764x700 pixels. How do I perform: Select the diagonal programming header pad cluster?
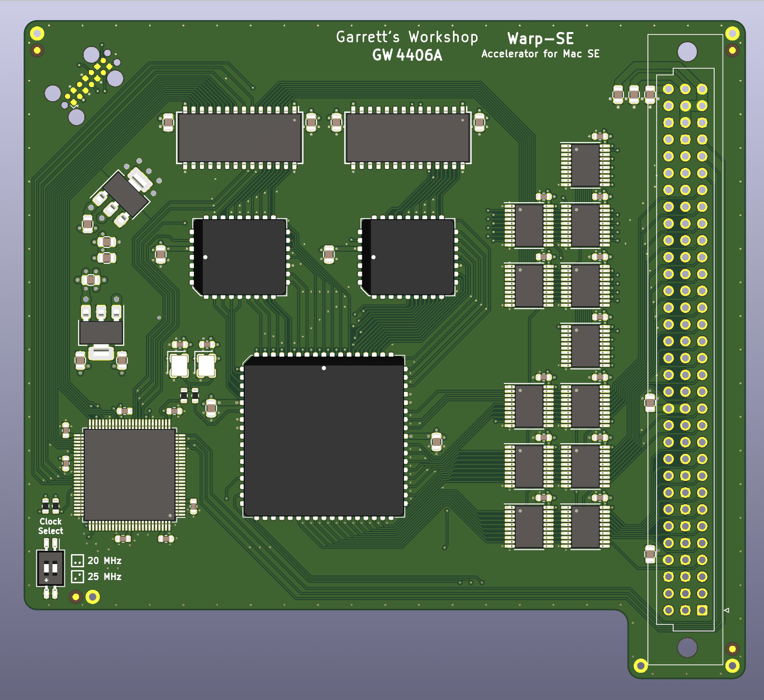[88, 82]
